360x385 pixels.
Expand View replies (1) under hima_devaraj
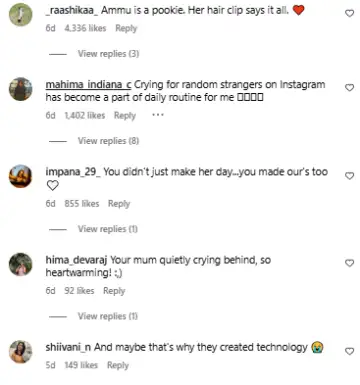(108, 316)
